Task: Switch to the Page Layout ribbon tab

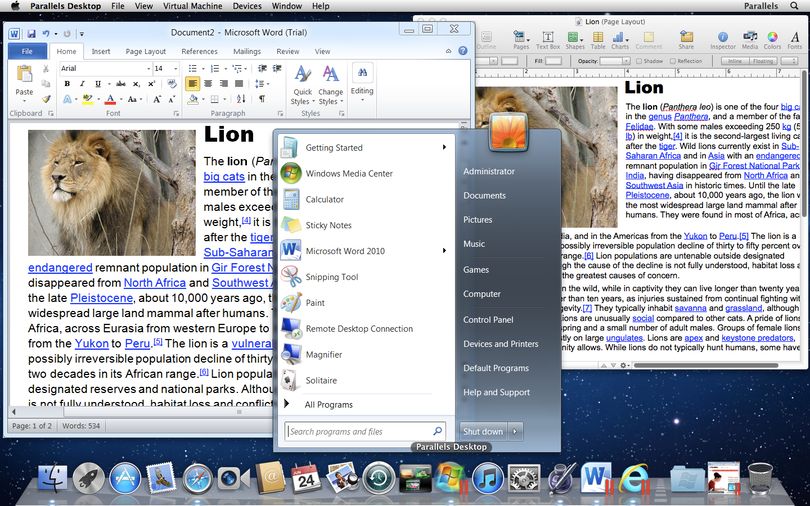Action: pos(146,51)
